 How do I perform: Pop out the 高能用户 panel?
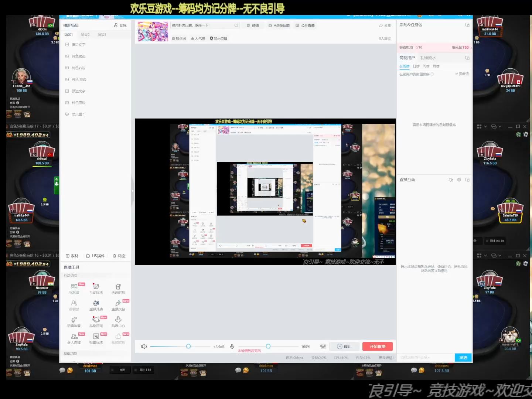467,58
